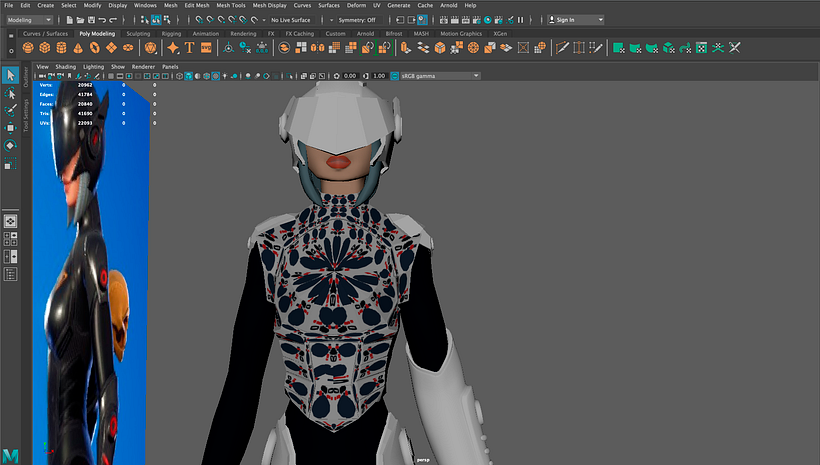Pick the Move tool in toolbox

click(x=10, y=127)
